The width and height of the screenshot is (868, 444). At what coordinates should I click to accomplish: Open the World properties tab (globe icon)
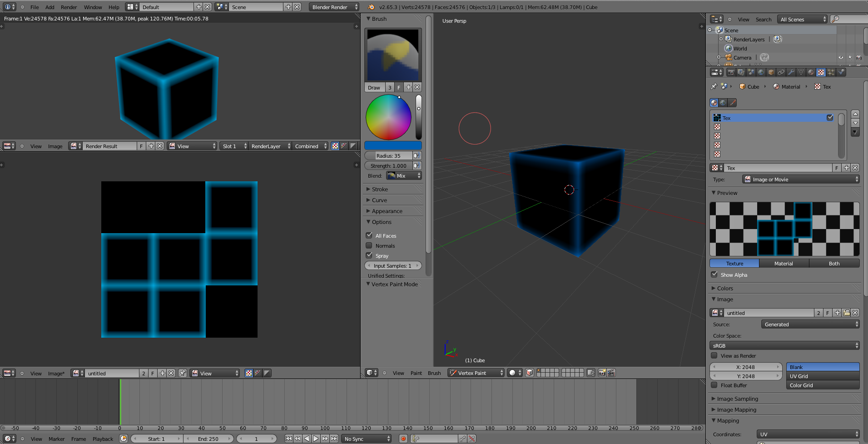pyautogui.click(x=761, y=72)
